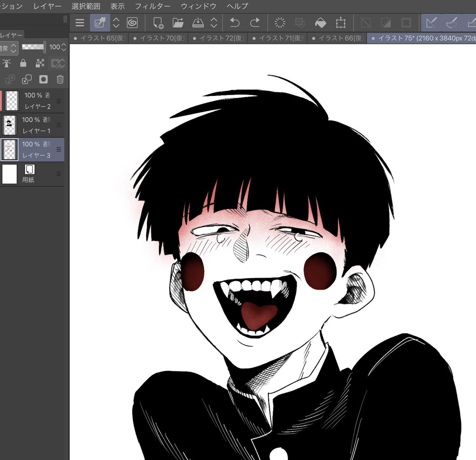
Task: Click the レイヤー 1 thumbnail
Action: point(10,125)
